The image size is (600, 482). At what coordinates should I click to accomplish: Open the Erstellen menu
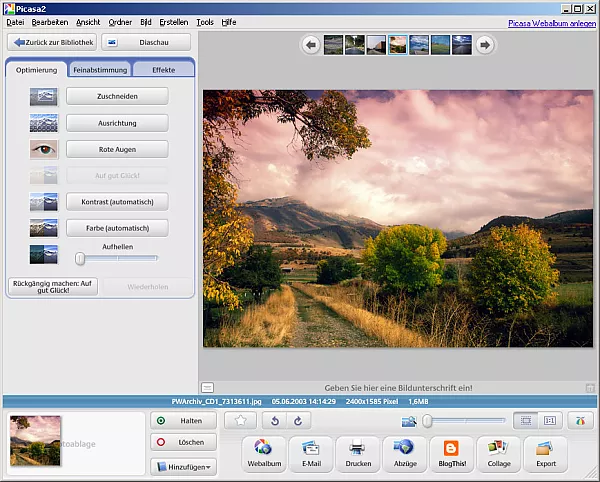pos(173,21)
